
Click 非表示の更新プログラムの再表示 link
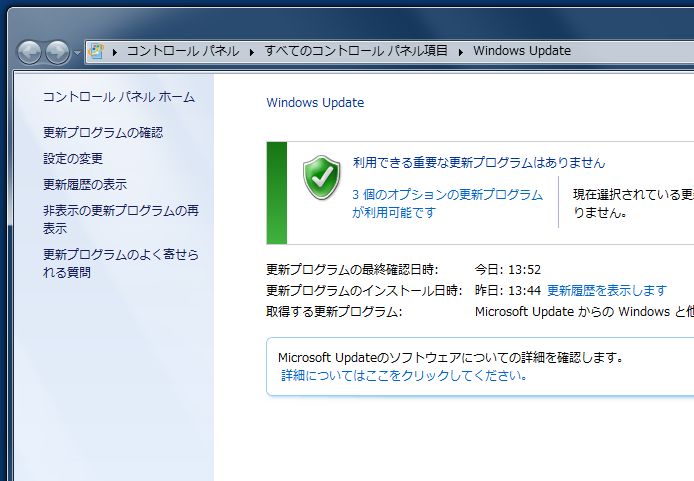coord(121,219)
